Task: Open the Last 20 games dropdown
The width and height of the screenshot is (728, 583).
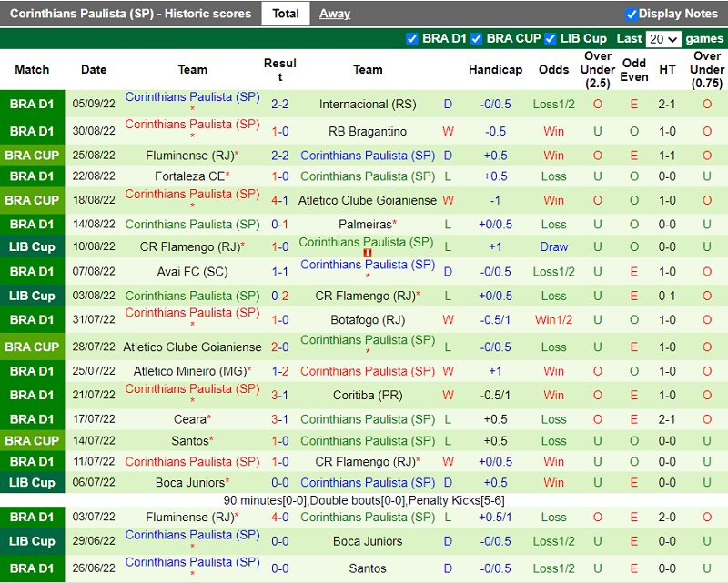Action: click(662, 39)
